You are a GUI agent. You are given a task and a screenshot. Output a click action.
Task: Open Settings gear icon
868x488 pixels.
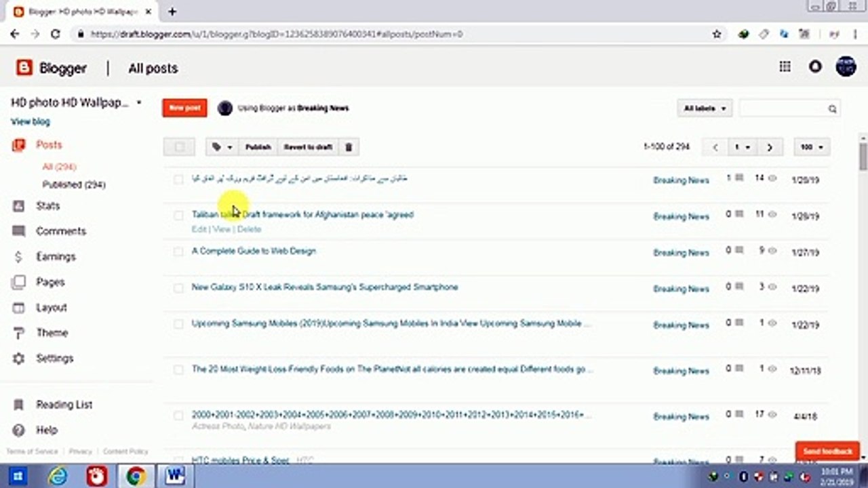pos(19,359)
